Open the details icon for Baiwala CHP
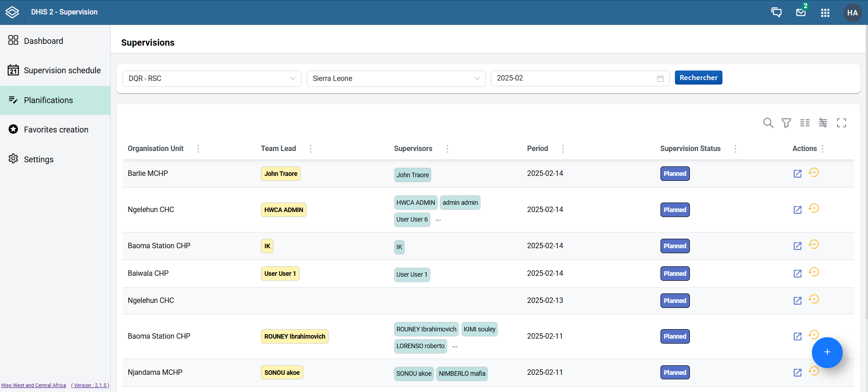868x392 pixels. tap(797, 274)
